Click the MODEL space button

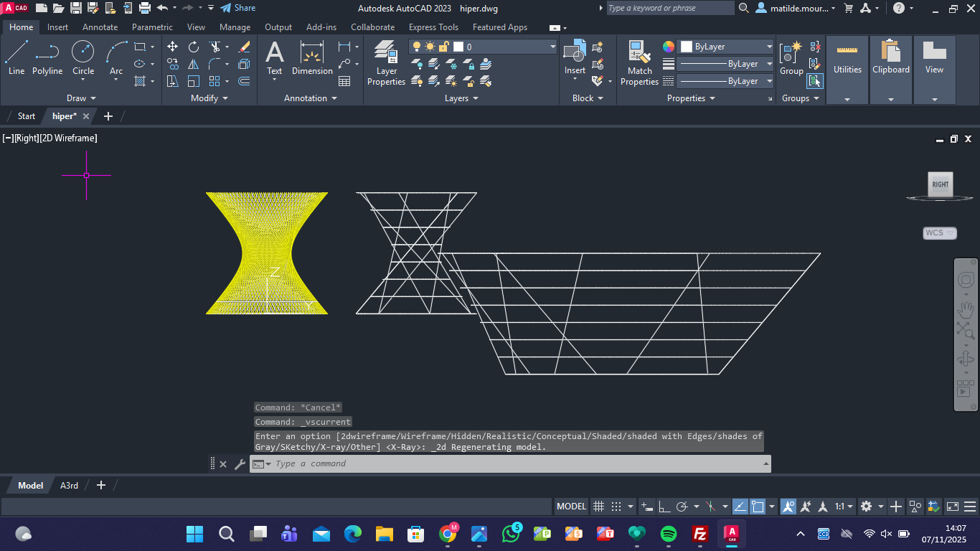point(572,507)
